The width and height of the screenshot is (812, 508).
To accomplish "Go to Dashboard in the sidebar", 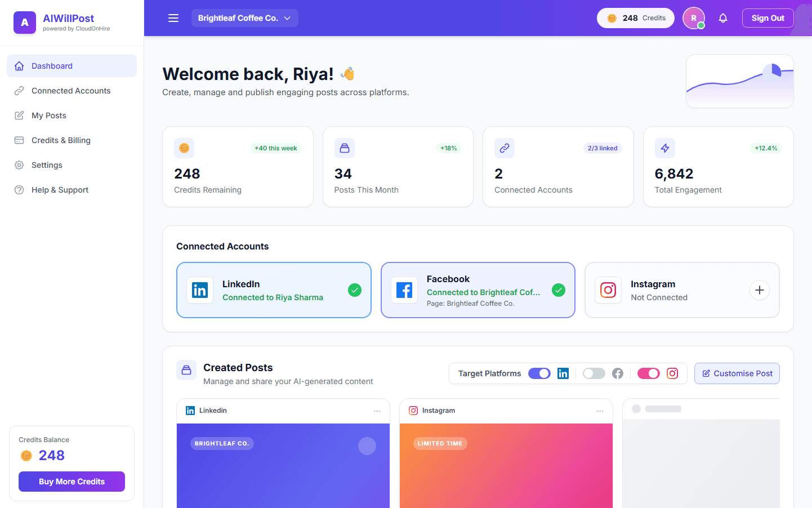I will pyautogui.click(x=72, y=66).
